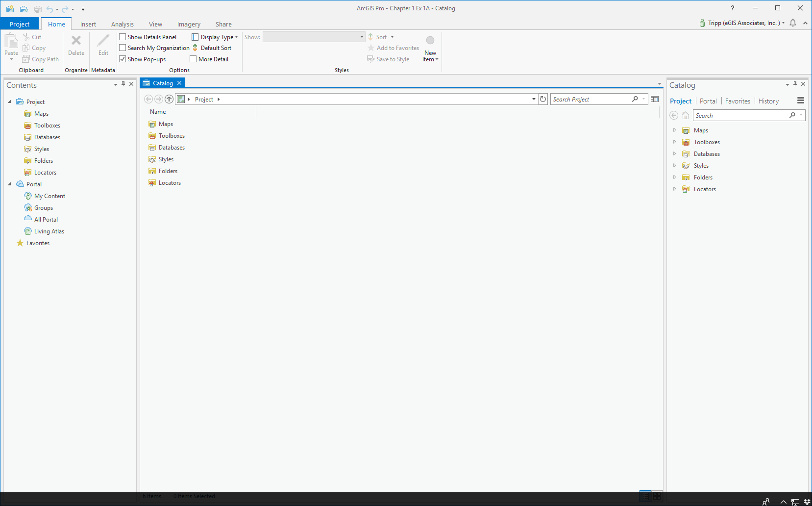The height and width of the screenshot is (506, 812).
Task: Switch to the Imagery ribbon tab
Action: point(189,24)
